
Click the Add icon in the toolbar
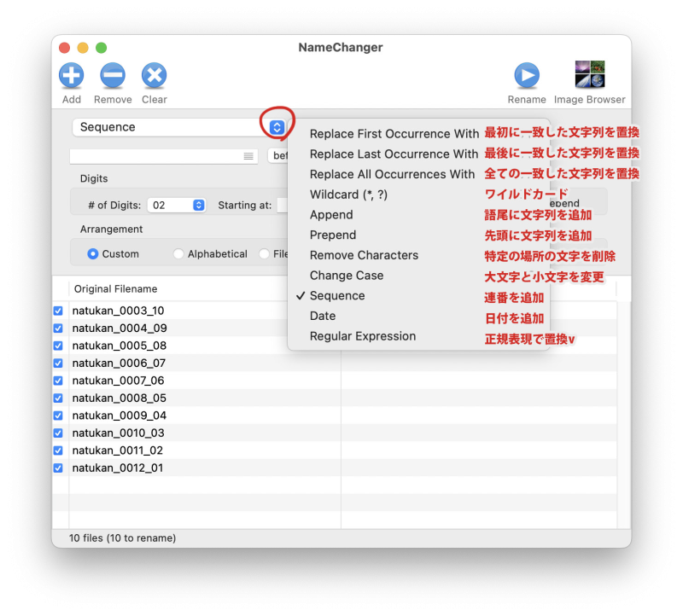(71, 77)
